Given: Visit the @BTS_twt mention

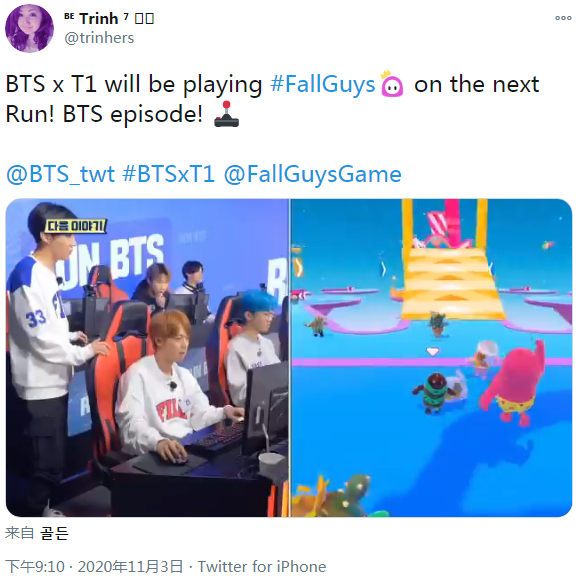Looking at the screenshot, I should tap(60, 174).
